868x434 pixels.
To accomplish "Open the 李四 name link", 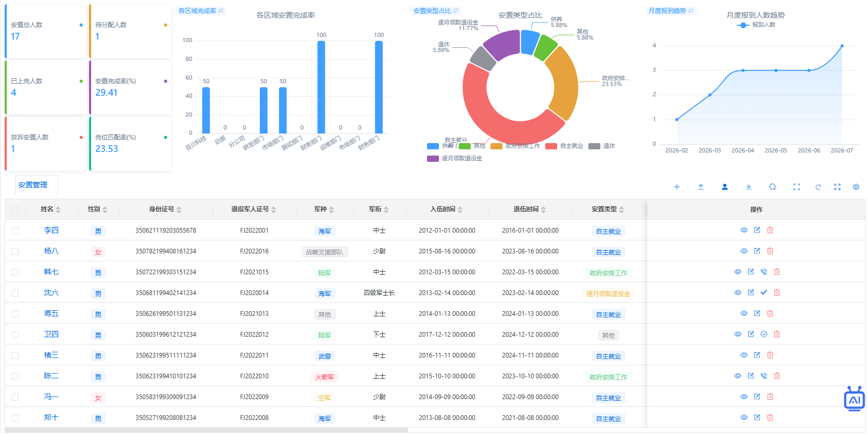I will 51,230.
